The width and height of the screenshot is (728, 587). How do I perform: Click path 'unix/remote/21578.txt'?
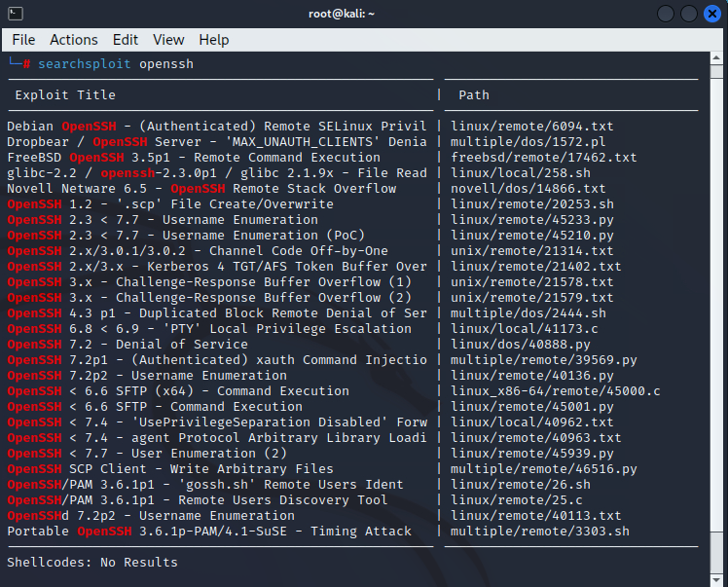(531, 282)
